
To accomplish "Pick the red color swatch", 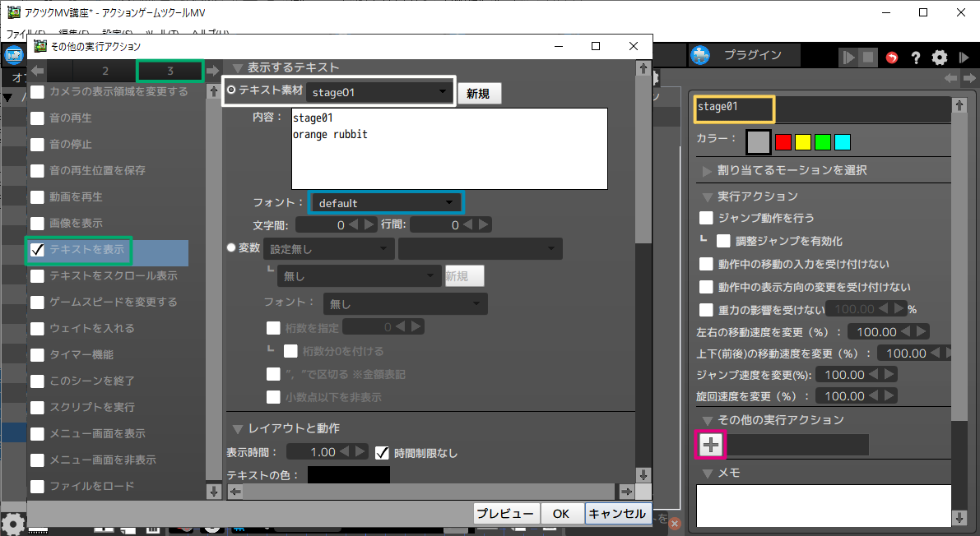I will click(x=783, y=141).
